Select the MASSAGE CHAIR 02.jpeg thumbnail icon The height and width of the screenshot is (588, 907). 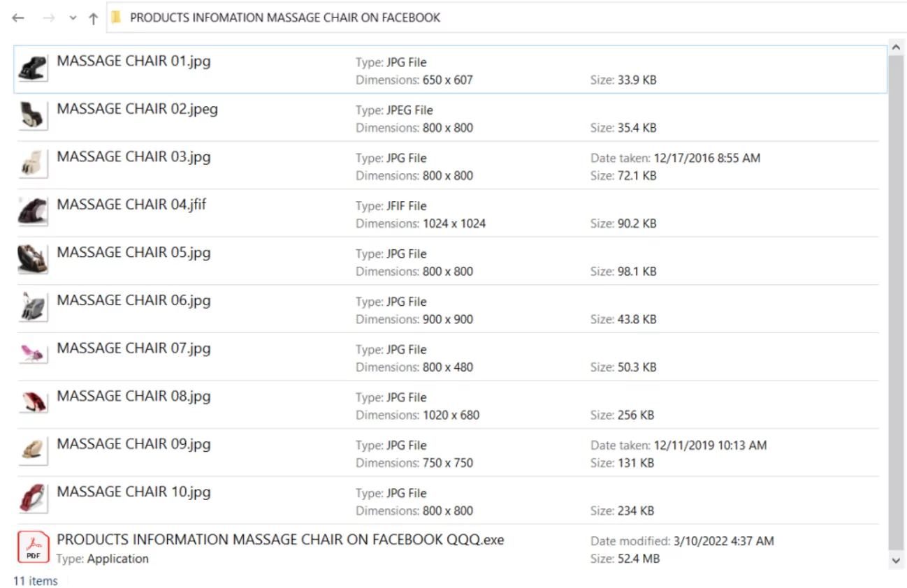click(32, 117)
